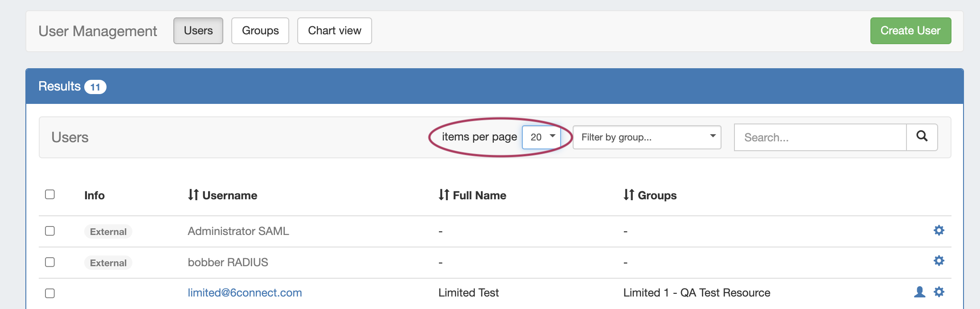
Task: Click the user profile icon for limited@6connect.com
Action: (x=919, y=292)
